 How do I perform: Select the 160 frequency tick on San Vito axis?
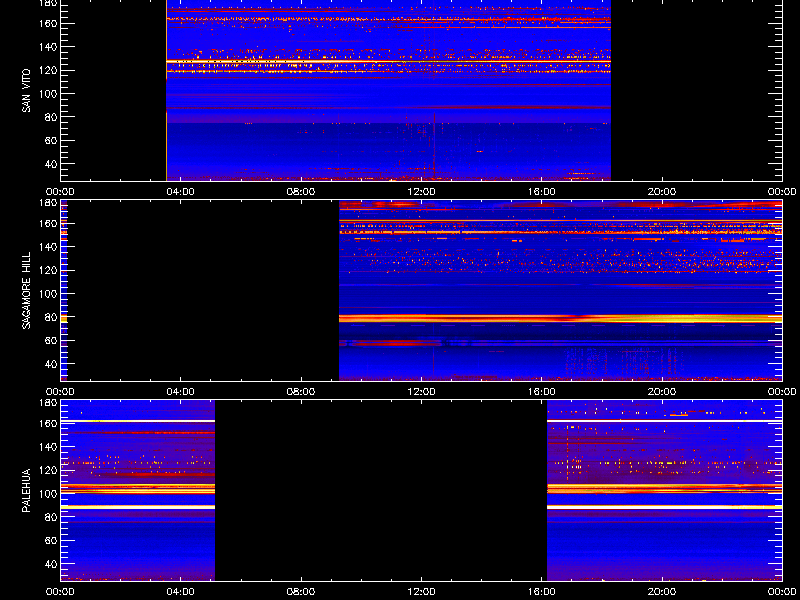(x=48, y=23)
